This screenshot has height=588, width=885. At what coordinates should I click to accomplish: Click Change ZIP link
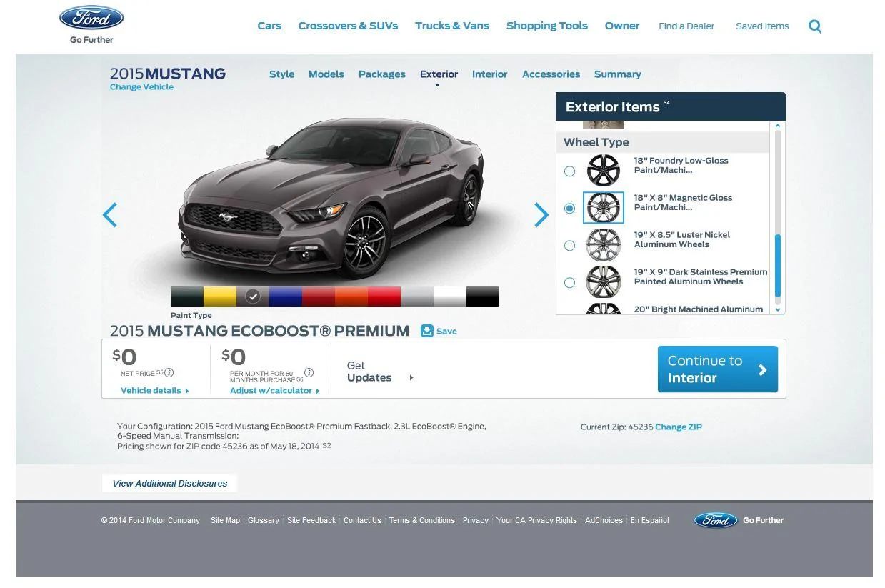(679, 427)
